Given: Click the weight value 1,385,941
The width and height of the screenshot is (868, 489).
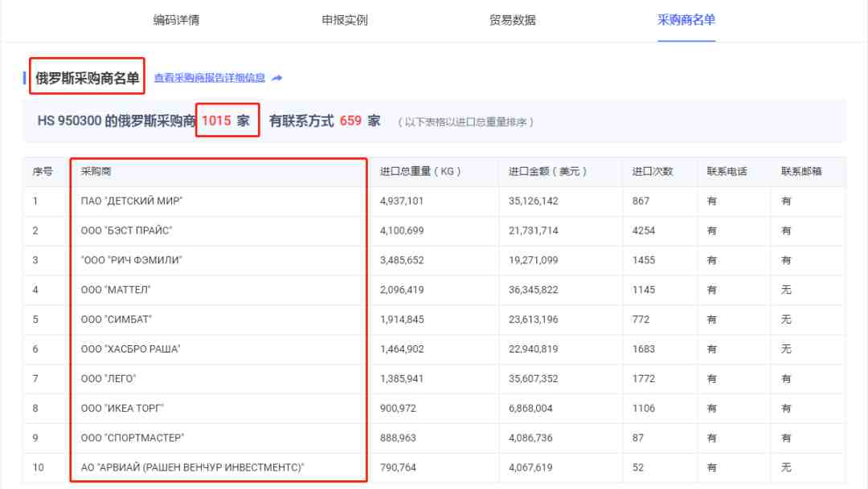Looking at the screenshot, I should click(402, 378).
